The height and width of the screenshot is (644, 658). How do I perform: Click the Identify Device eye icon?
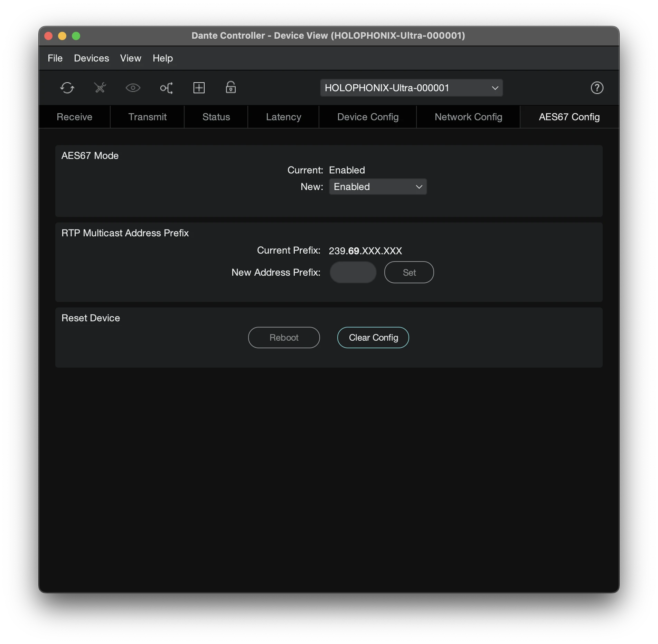click(x=133, y=88)
